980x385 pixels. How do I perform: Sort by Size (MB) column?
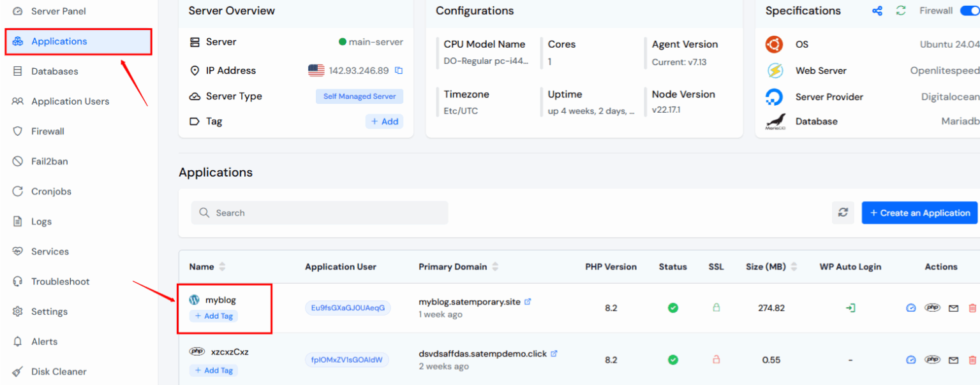[794, 267]
